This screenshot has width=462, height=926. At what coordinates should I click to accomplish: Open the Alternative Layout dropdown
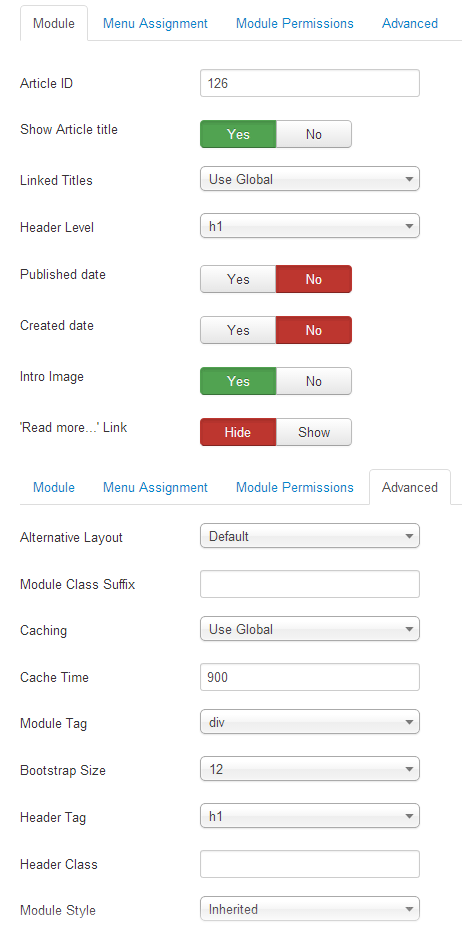click(x=310, y=536)
